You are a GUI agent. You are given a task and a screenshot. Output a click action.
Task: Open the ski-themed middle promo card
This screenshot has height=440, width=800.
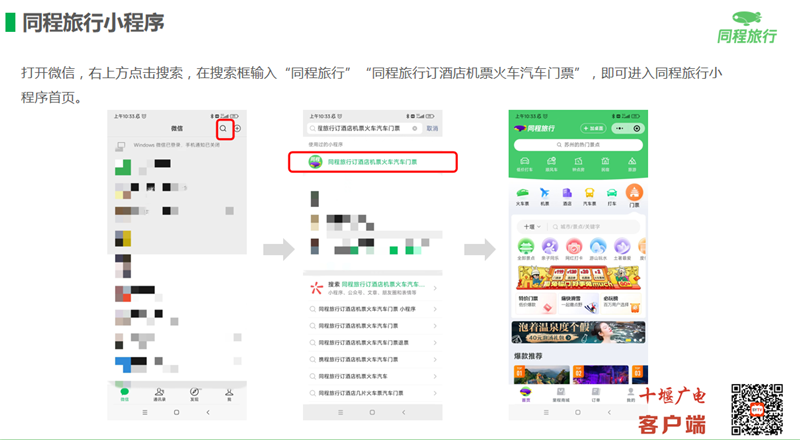[x=579, y=303]
